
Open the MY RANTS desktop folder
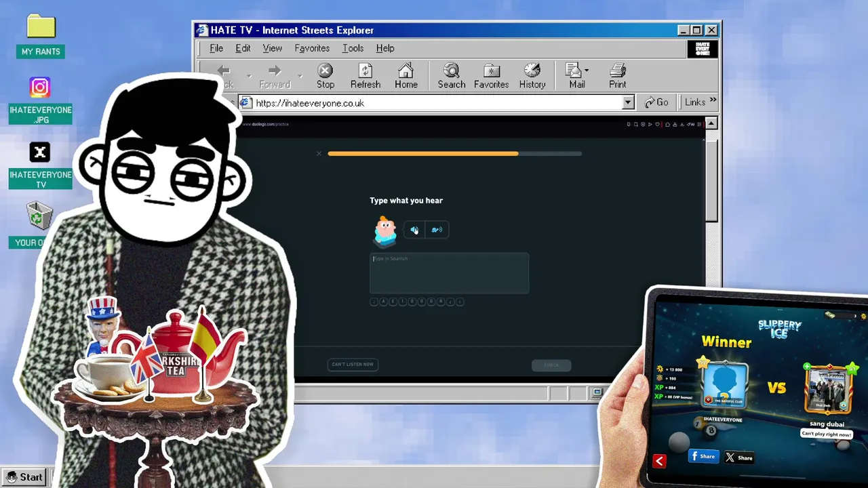[41, 27]
